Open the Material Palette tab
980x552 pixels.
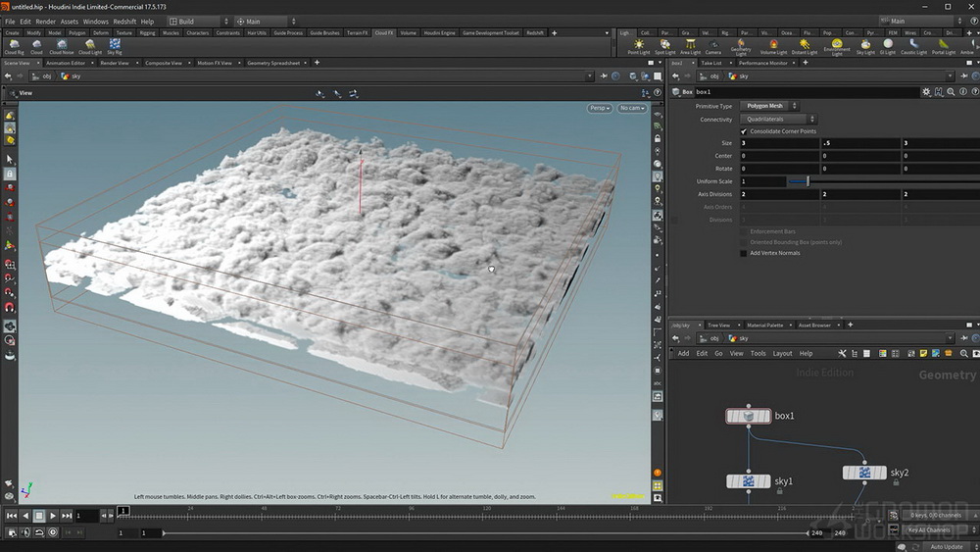point(765,326)
